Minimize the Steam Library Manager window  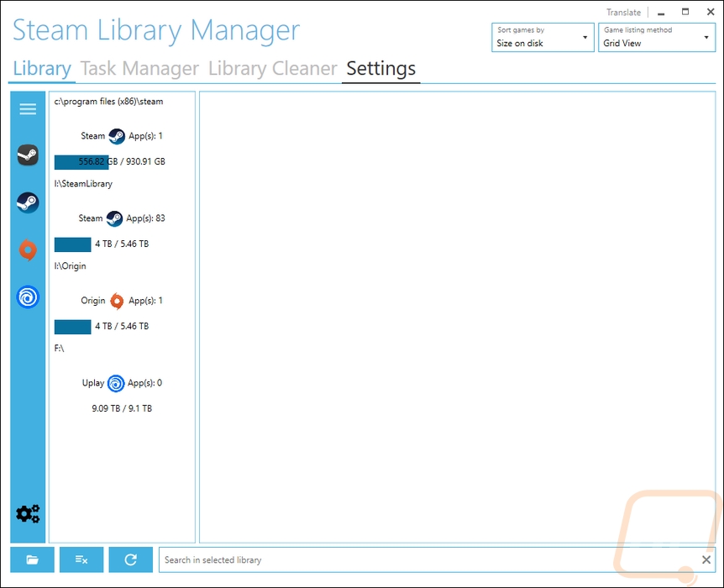pyautogui.click(x=661, y=13)
